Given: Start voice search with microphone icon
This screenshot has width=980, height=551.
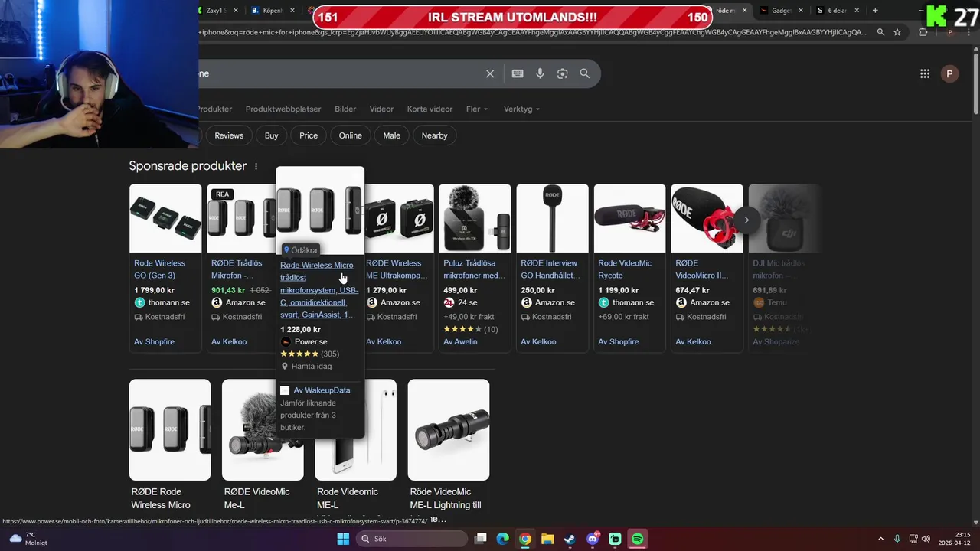Looking at the screenshot, I should click(x=540, y=73).
